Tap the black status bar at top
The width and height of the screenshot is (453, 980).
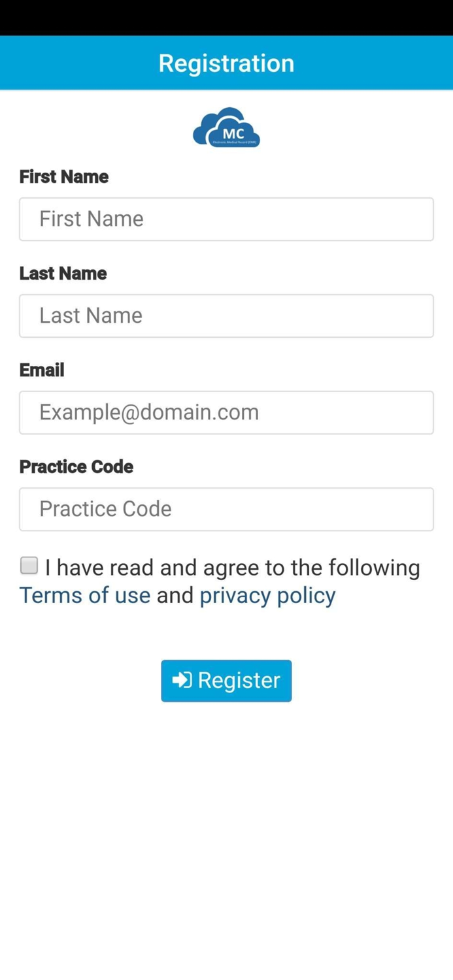pyautogui.click(x=226, y=17)
